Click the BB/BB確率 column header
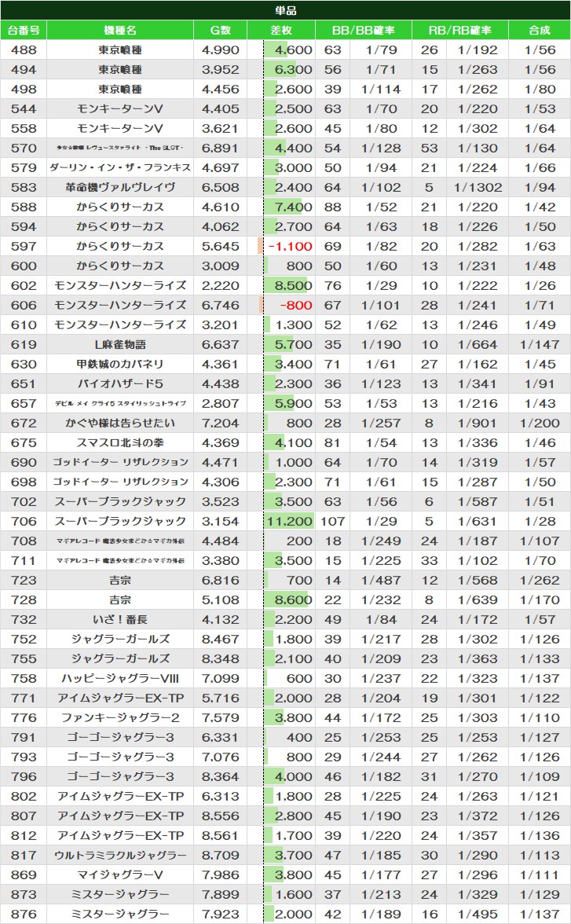Image resolution: width=571 pixels, height=924 pixels. (363, 30)
